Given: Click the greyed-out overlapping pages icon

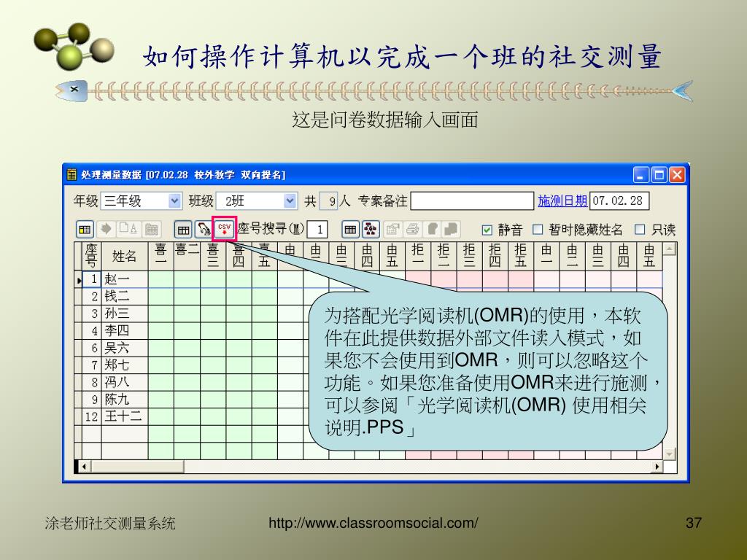Looking at the screenshot, I should click(451, 229).
